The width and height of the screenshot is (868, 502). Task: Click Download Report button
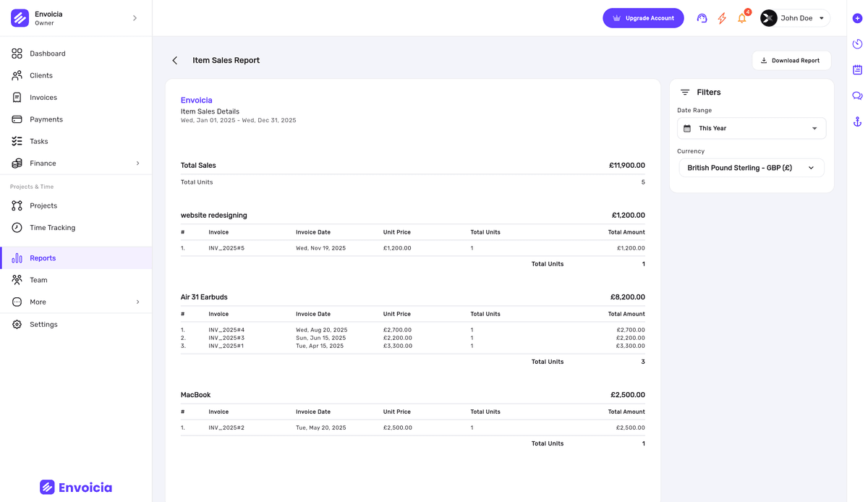(x=791, y=61)
